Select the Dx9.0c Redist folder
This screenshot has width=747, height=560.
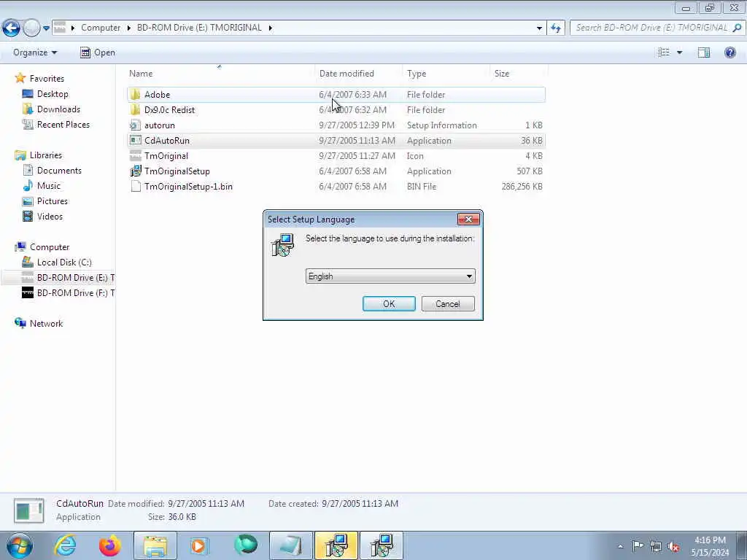(x=336, y=110)
